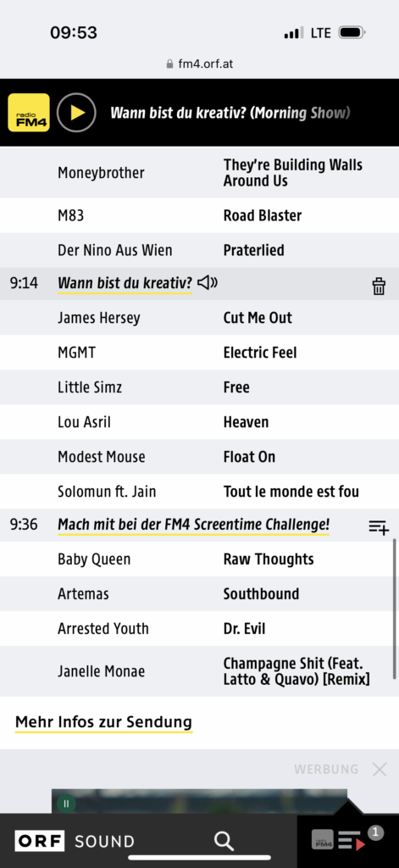This screenshot has width=399, height=868.
Task: Start playback with the yellow play button
Action: (76, 113)
